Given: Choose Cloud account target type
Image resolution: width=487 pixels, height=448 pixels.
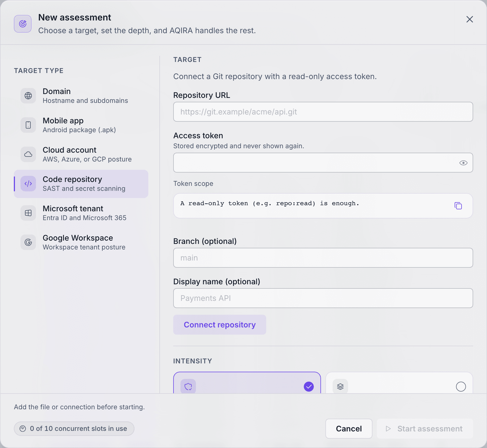Looking at the screenshot, I should click(81, 154).
